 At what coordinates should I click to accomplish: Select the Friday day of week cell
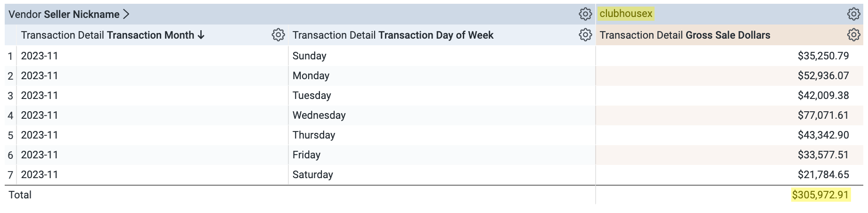click(x=306, y=155)
